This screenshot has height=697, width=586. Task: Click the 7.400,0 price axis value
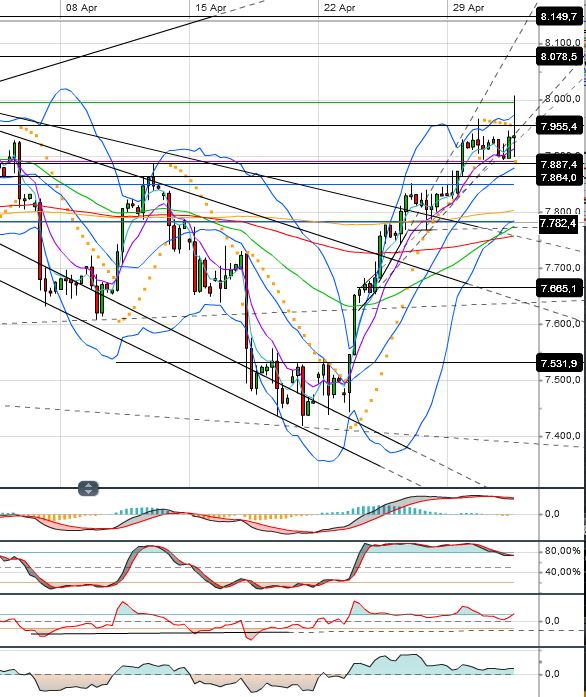563,436
